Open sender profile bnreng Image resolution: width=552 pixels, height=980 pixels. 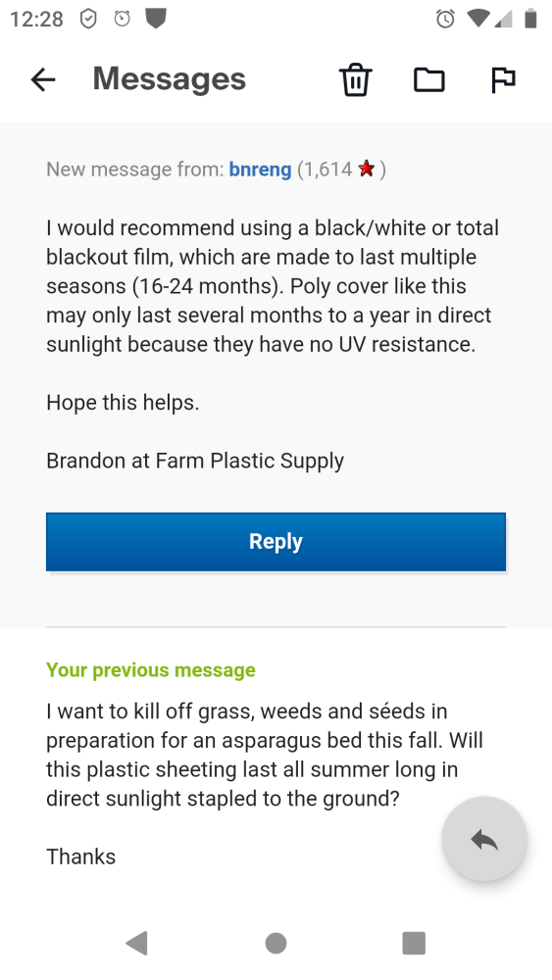click(260, 170)
